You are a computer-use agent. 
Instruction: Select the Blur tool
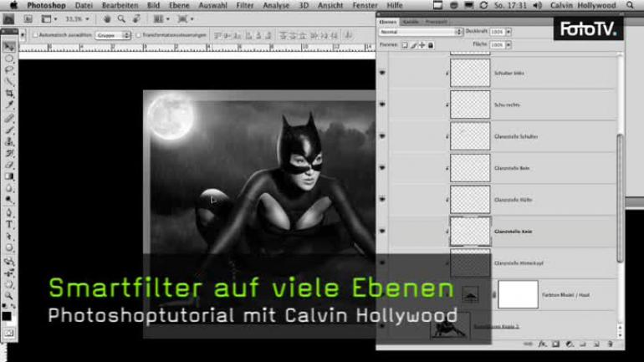coord(8,188)
